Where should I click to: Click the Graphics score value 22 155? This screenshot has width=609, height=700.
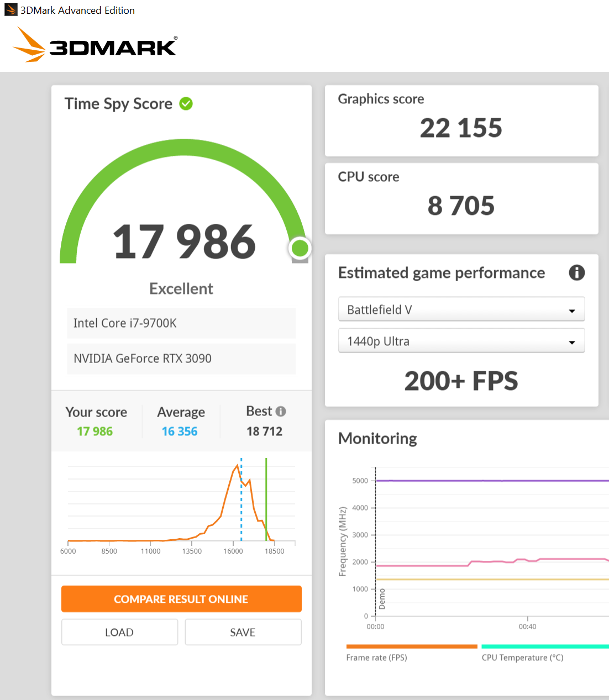pyautogui.click(x=461, y=128)
